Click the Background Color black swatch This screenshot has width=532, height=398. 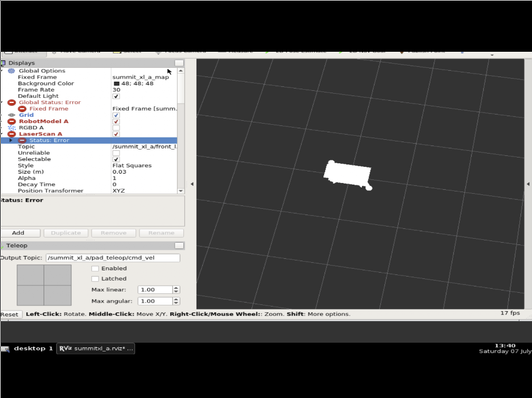coord(117,83)
